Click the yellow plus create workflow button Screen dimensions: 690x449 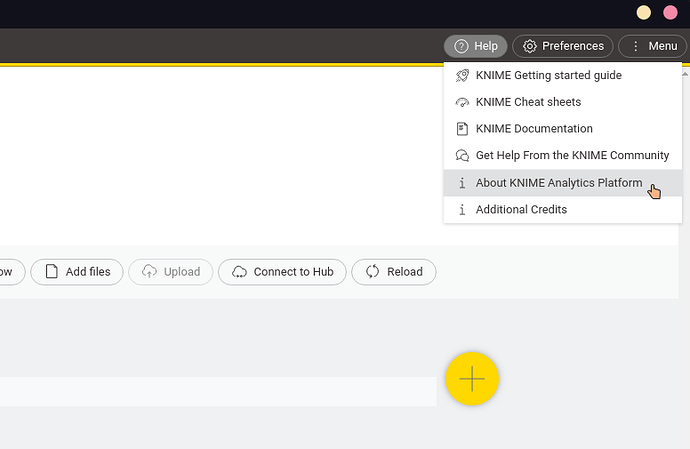pyautogui.click(x=472, y=379)
